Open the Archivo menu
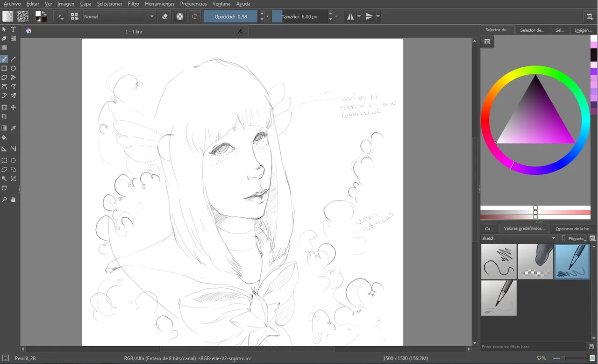Viewport: 598px width, 364px height. click(x=12, y=4)
